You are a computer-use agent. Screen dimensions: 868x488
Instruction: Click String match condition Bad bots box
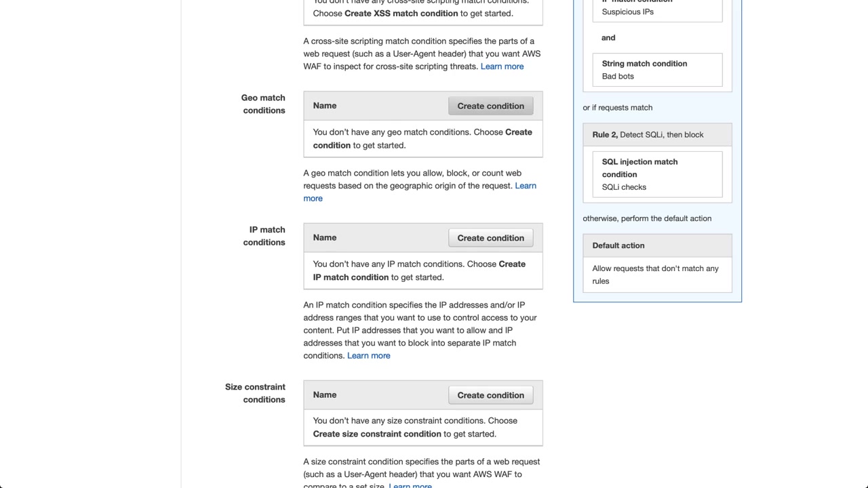pos(657,70)
